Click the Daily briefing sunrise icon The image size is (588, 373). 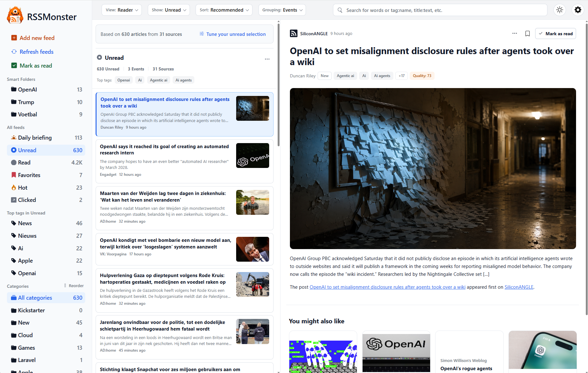(x=14, y=138)
